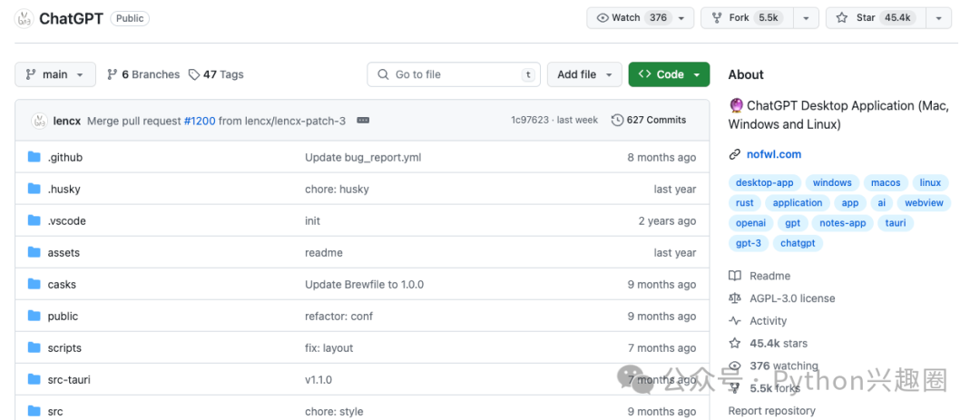980x420 pixels.
Task: Select the ai topic tag
Action: [x=881, y=202]
